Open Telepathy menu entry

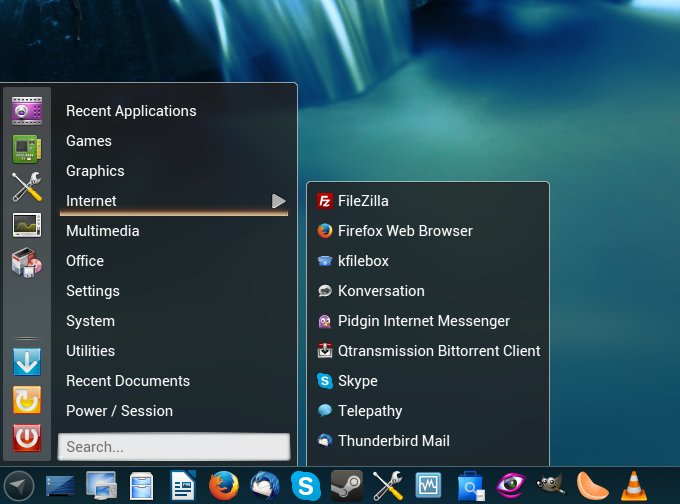click(x=428, y=411)
